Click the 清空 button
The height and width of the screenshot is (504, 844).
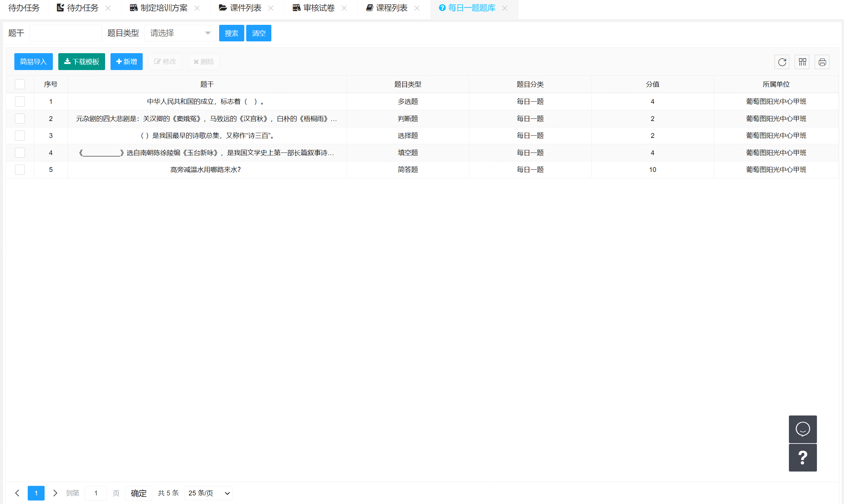259,33
